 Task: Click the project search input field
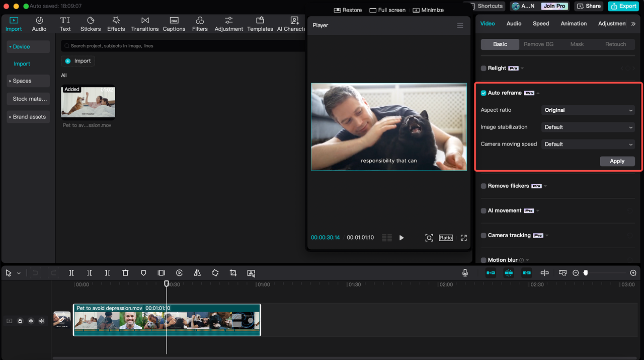[184, 46]
